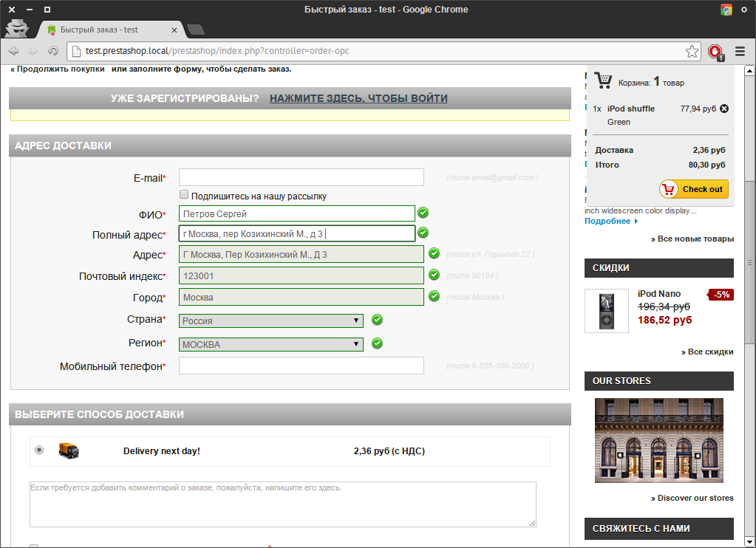Focus the E-mail input field
The width and height of the screenshot is (756, 548).
coord(302,177)
